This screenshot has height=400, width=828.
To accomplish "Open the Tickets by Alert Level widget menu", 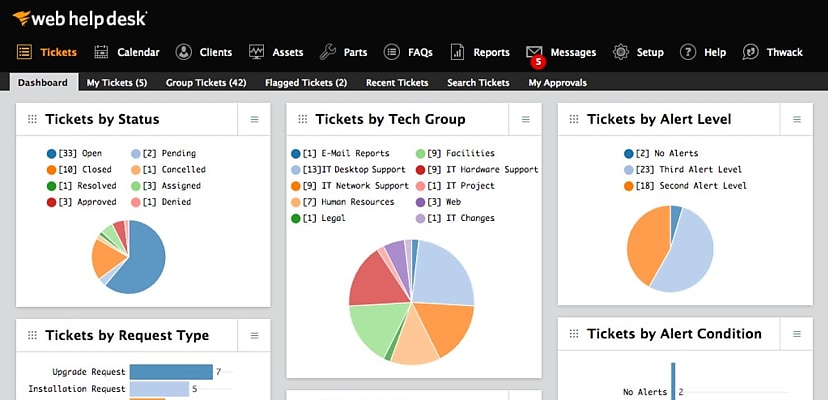I will 797,119.
